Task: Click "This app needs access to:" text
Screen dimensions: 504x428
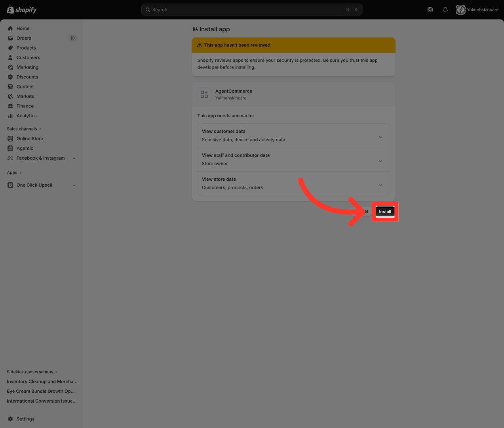Action: 226,116
